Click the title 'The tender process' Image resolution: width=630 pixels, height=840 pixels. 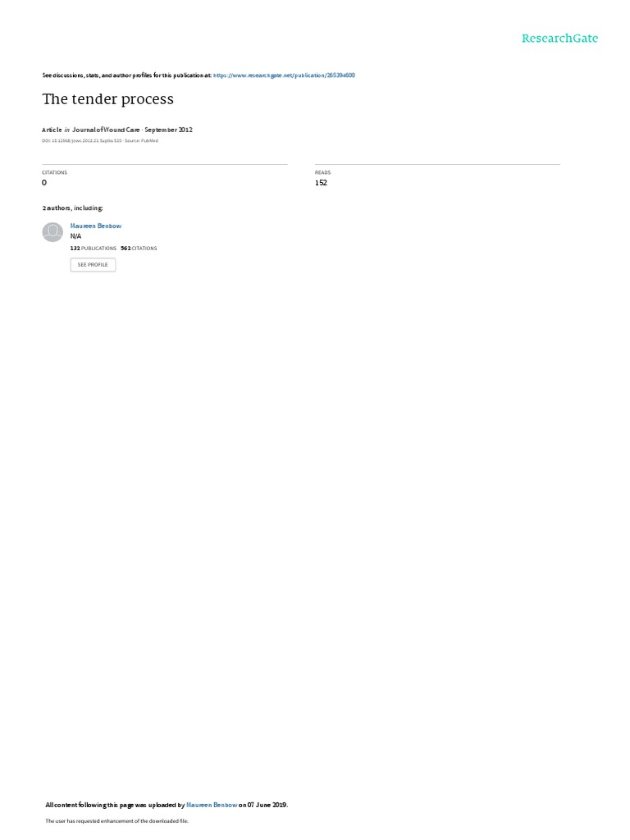[x=107, y=99]
